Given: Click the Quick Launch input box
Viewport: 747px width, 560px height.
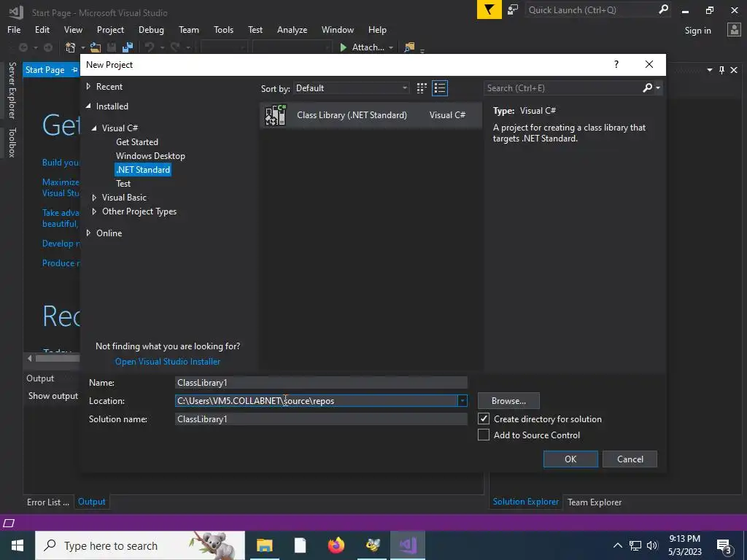Looking at the screenshot, I should 591,9.
